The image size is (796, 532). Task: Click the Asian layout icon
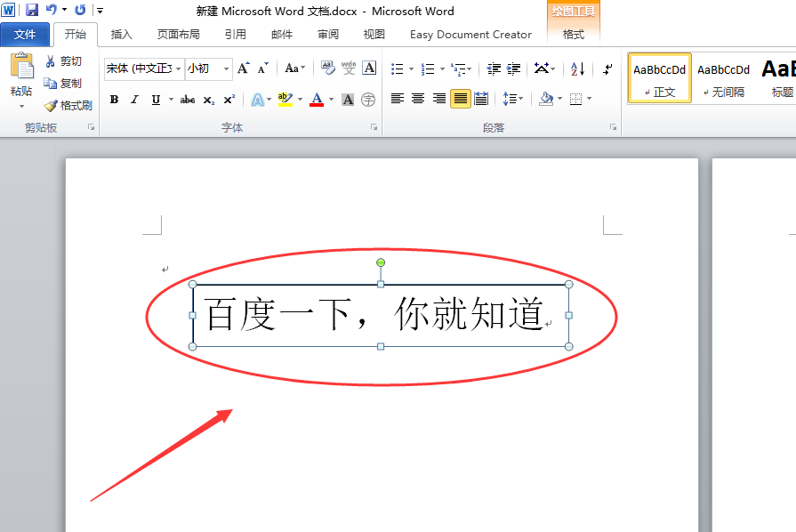pyautogui.click(x=541, y=69)
